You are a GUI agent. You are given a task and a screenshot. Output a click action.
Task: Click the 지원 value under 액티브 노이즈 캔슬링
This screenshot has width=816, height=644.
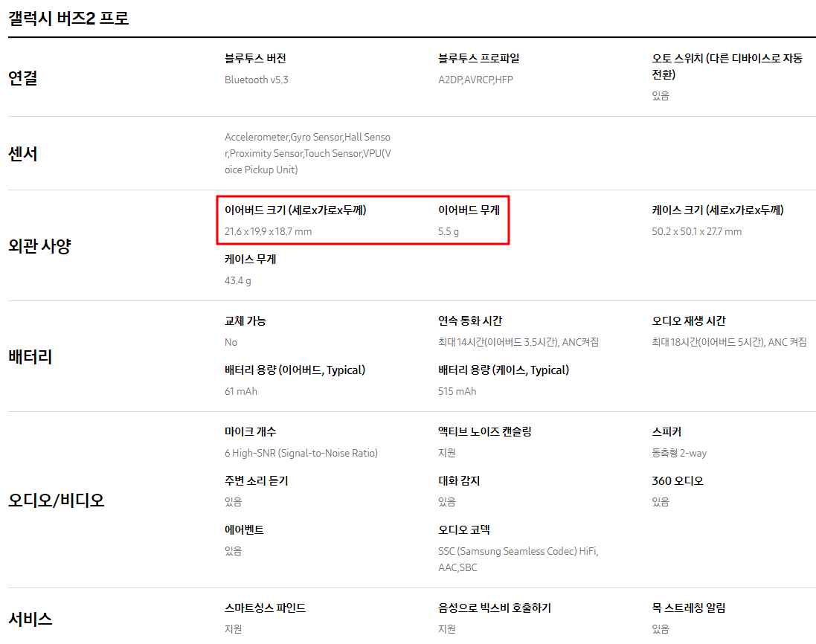[446, 453]
